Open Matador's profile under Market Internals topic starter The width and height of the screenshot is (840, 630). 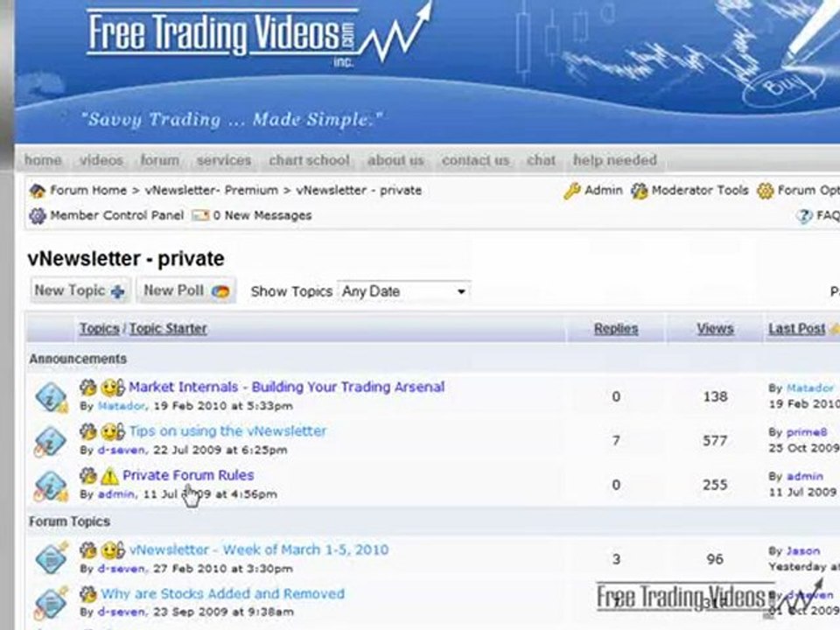[122, 407]
